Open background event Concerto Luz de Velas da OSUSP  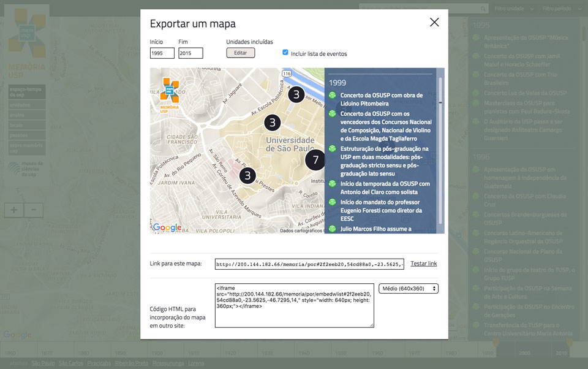click(525, 93)
